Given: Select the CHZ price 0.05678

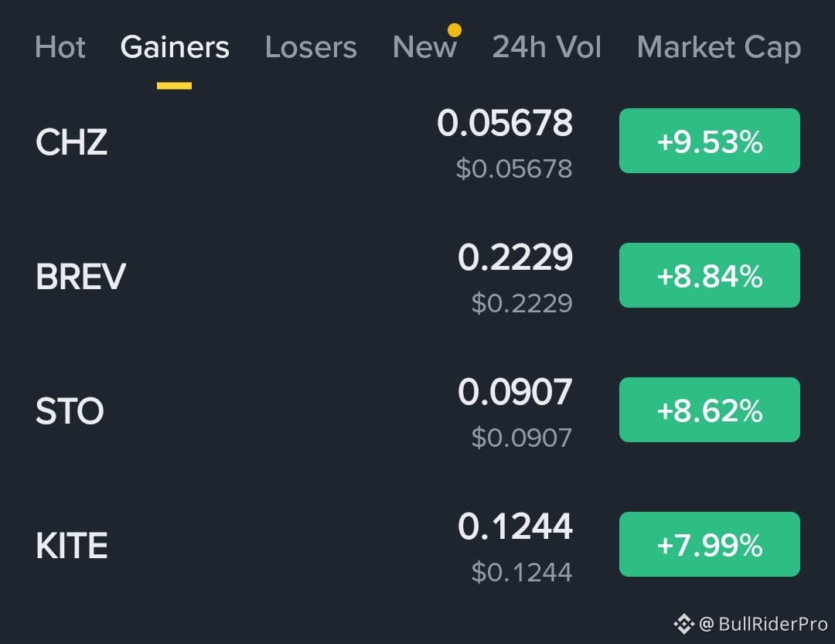Looking at the screenshot, I should tap(506, 124).
